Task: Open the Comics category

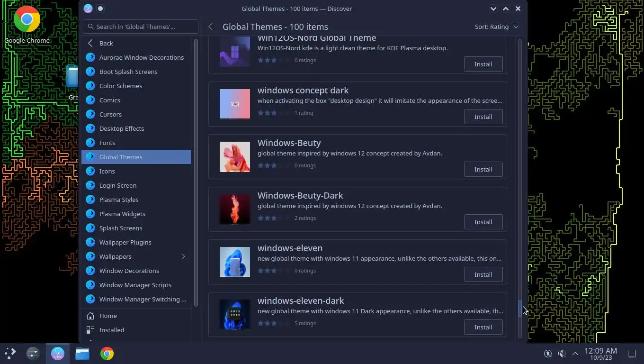Action: click(x=136, y=100)
